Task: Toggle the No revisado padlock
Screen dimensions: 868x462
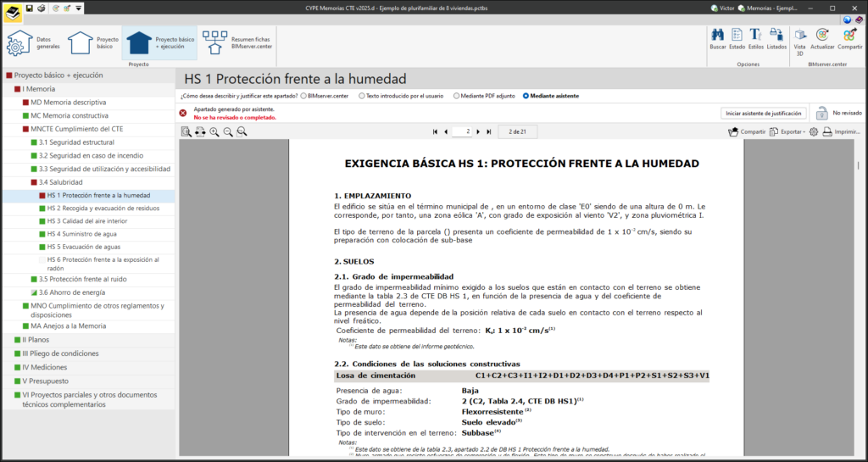Action: point(822,113)
